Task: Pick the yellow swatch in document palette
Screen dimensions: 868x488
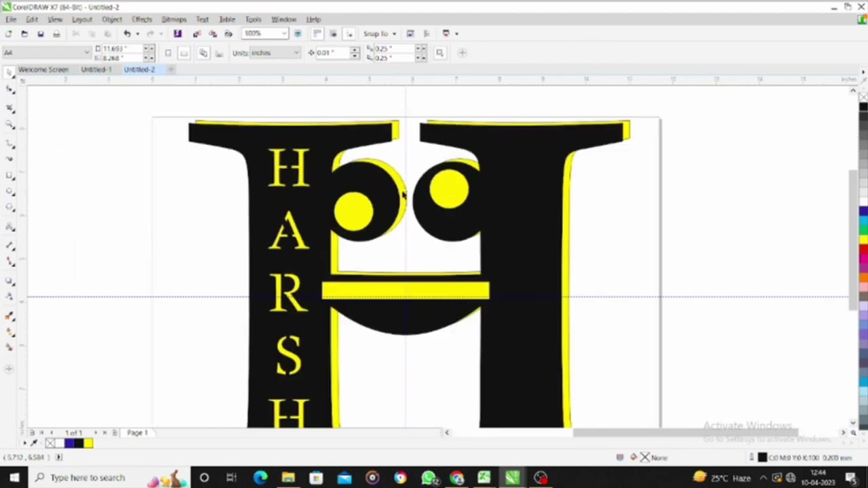Action: [x=88, y=443]
